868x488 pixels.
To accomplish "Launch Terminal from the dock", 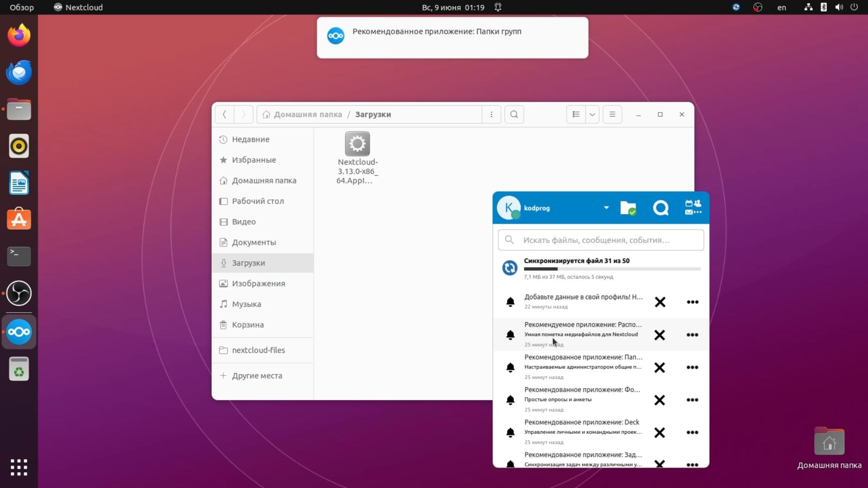I will [19, 256].
